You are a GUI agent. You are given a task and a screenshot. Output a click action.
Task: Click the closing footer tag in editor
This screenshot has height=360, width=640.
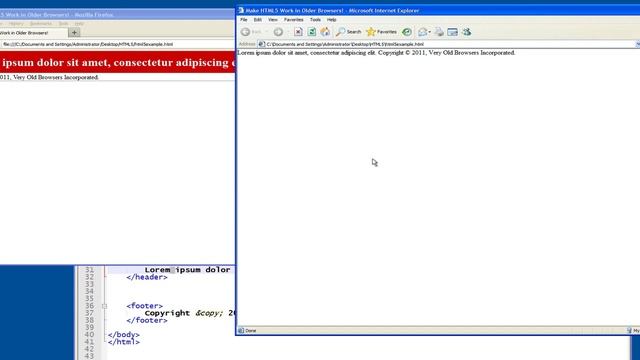pyautogui.click(x=147, y=320)
